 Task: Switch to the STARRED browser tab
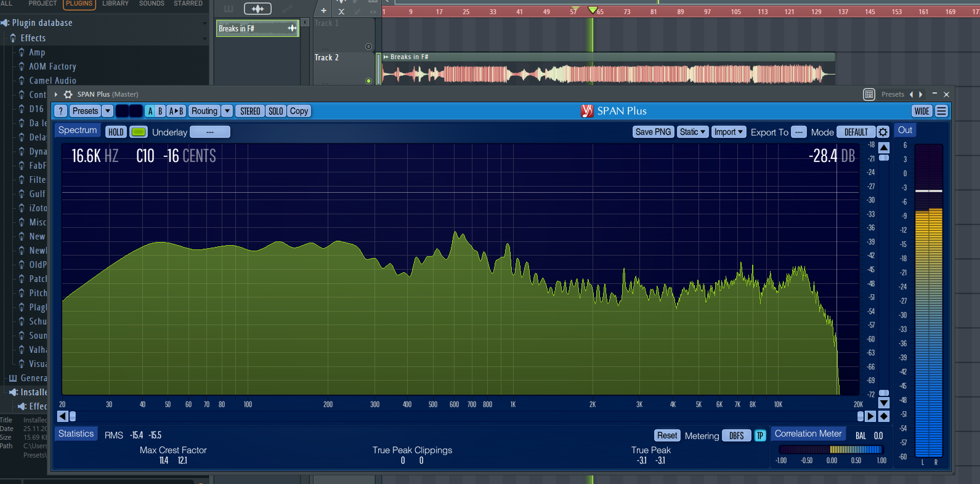coord(188,4)
